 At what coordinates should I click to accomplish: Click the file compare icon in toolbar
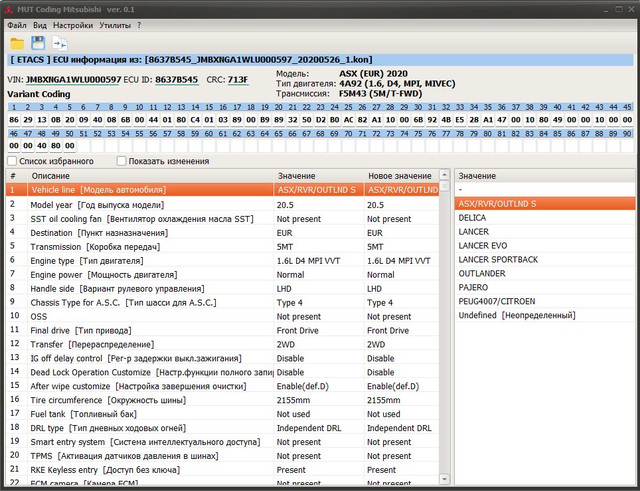[59, 43]
